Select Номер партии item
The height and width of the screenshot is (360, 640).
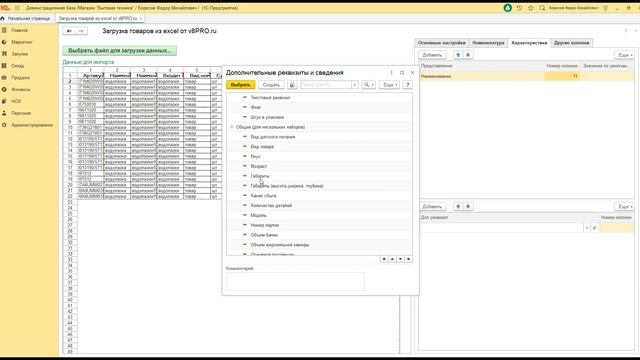(264, 225)
